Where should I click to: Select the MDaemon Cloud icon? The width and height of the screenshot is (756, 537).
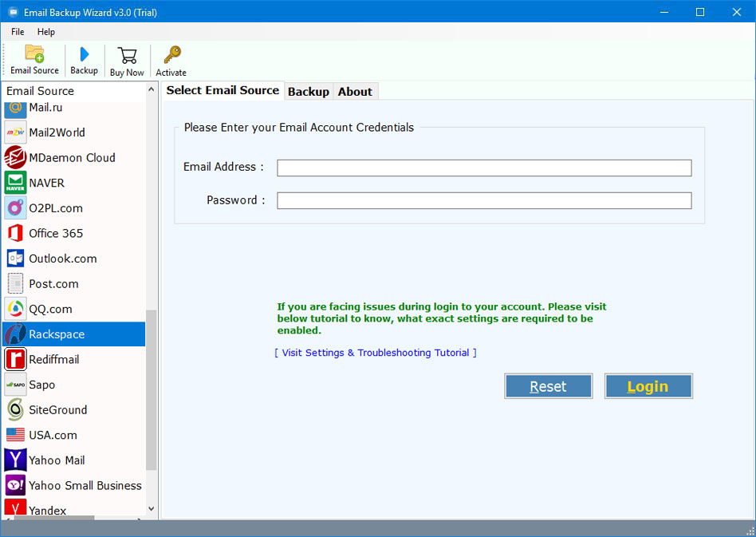pyautogui.click(x=15, y=158)
